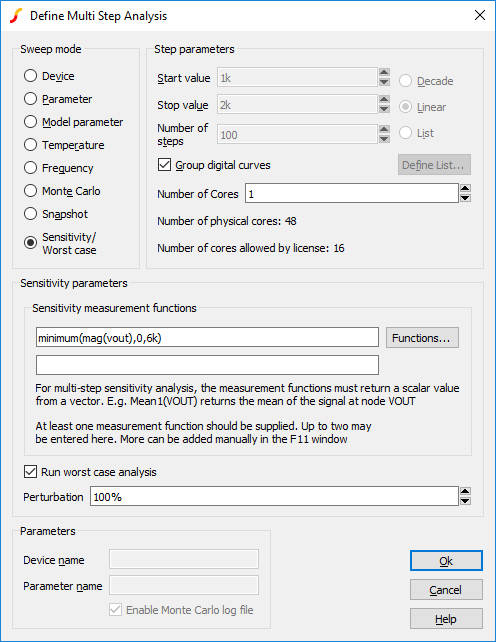Increase Perturbation value with up arrow
This screenshot has height=642, width=496.
tap(465, 491)
